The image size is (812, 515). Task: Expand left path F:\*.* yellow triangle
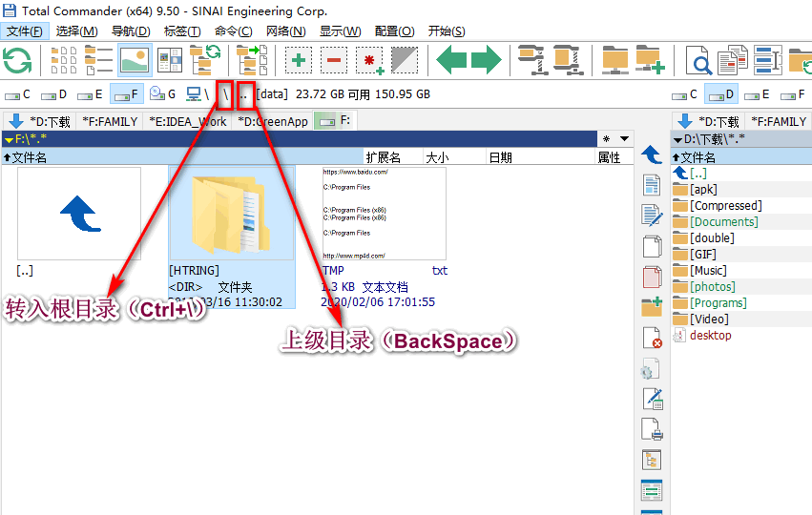click(9, 140)
